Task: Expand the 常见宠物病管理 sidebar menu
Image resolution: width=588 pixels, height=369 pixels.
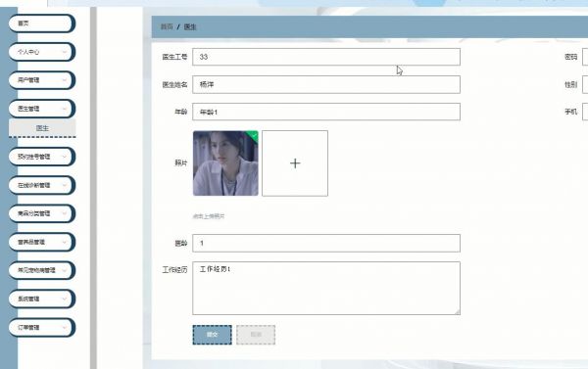Action: point(41,270)
